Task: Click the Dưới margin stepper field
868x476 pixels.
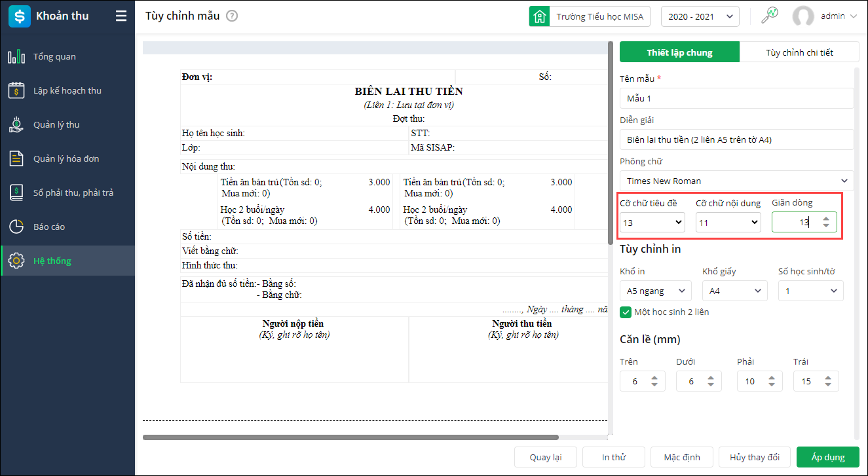Action: coord(699,381)
